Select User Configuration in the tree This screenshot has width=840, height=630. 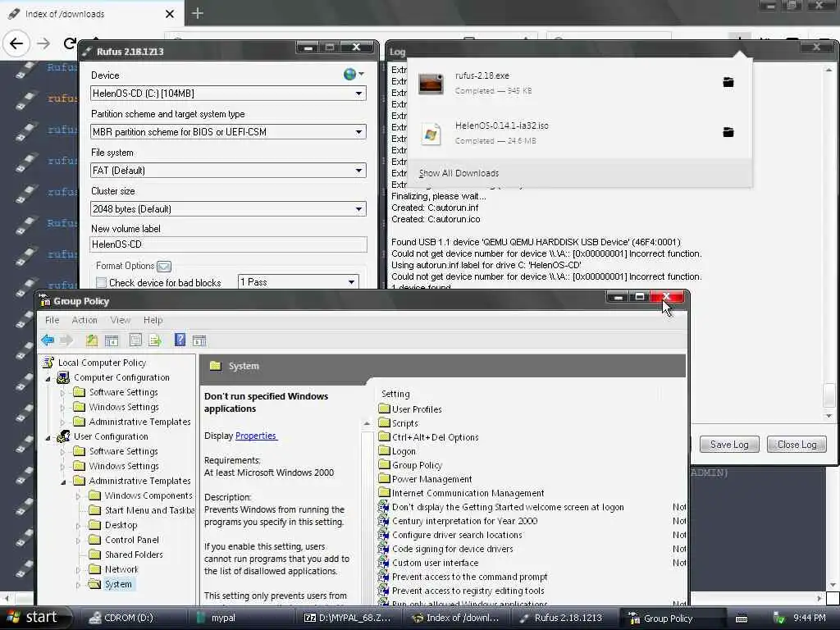coord(111,436)
